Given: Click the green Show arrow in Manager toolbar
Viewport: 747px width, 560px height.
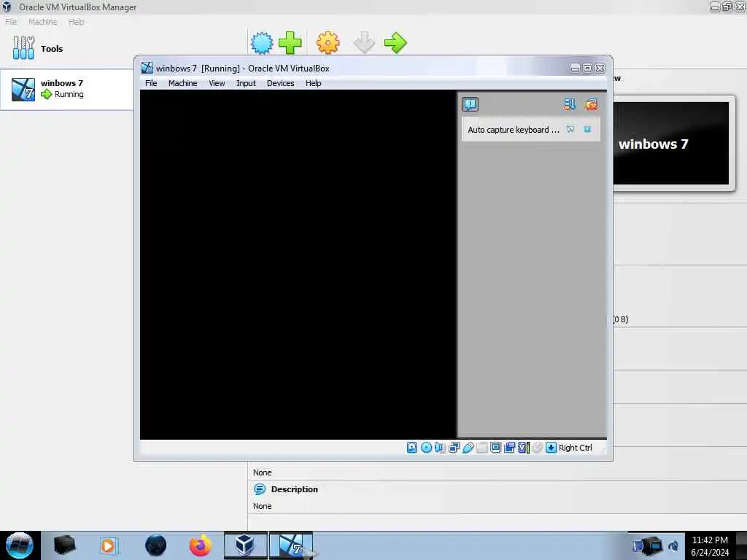Looking at the screenshot, I should pyautogui.click(x=395, y=43).
